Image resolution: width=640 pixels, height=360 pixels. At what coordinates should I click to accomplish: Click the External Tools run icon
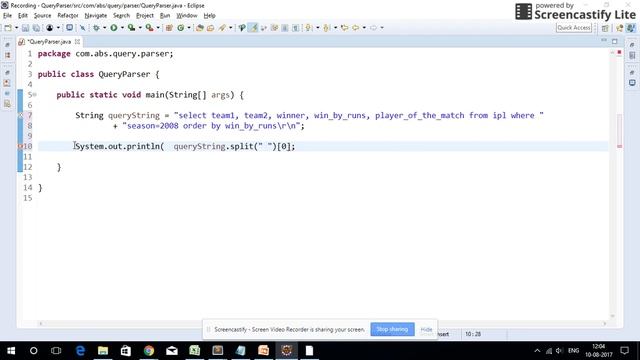coord(149,28)
